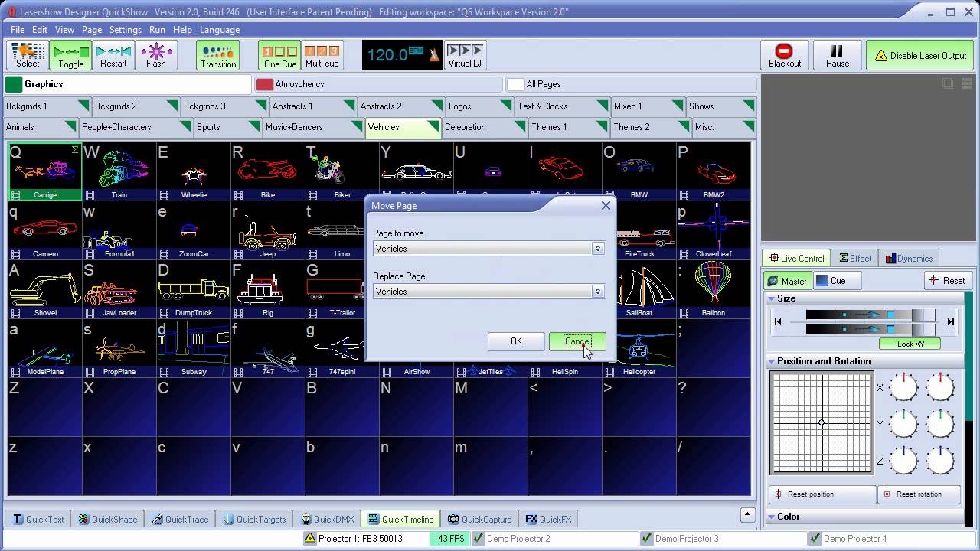The height and width of the screenshot is (551, 980).
Task: Trigger the Jeep cue thumbnail
Action: [x=268, y=230]
